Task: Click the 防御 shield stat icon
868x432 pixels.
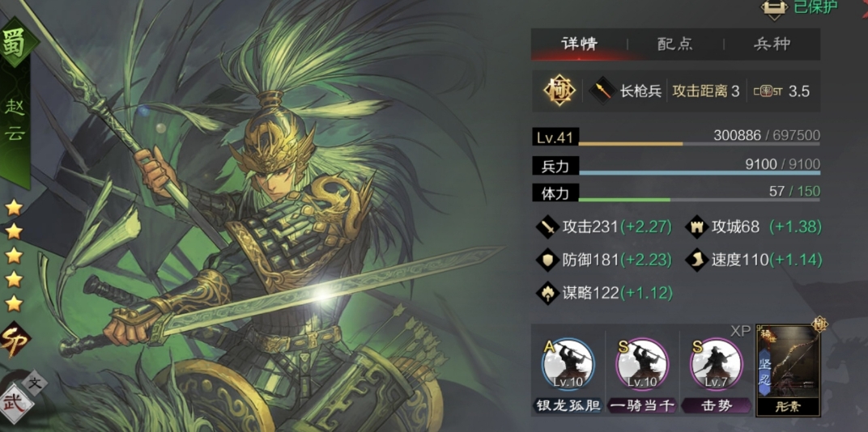Action: click(x=548, y=260)
